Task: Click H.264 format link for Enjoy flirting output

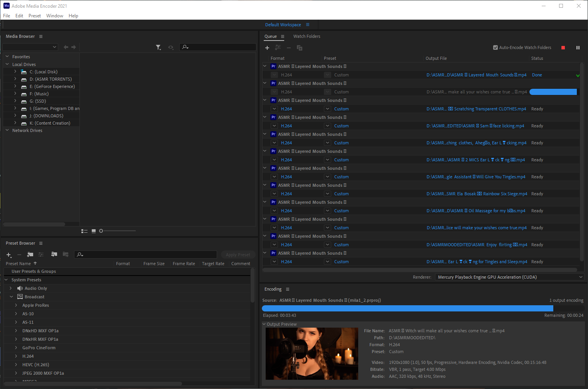Action: [x=286, y=245]
